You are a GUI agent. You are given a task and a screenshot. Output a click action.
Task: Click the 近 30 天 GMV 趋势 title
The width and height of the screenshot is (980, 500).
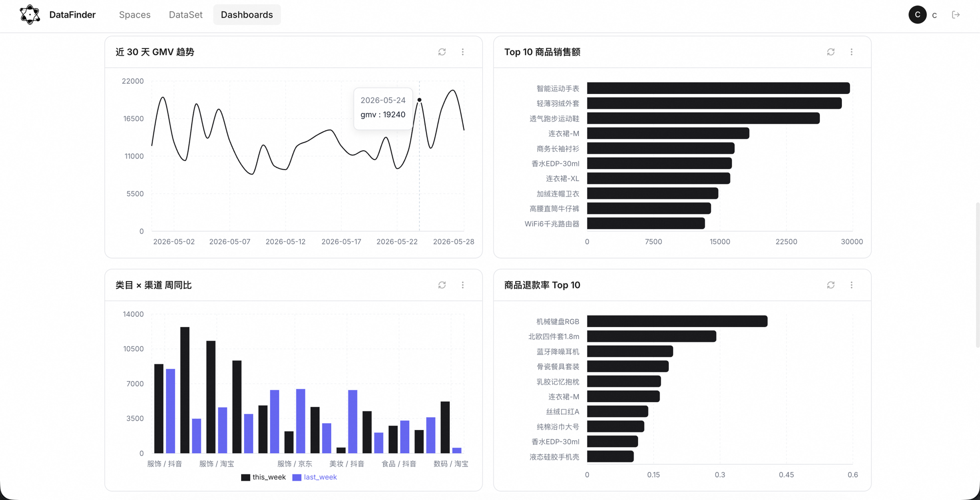pos(155,52)
